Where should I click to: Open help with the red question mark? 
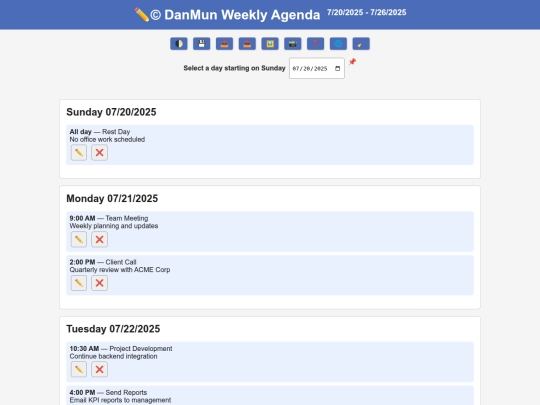tap(315, 44)
